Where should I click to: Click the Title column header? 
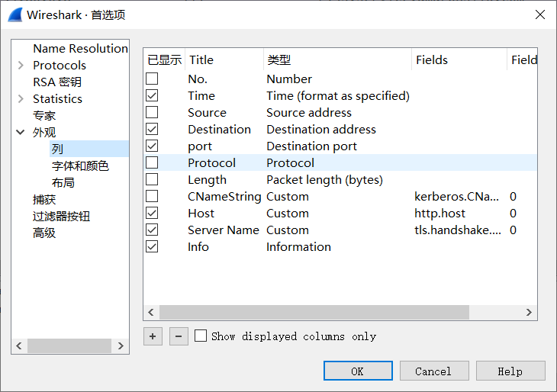(x=224, y=59)
